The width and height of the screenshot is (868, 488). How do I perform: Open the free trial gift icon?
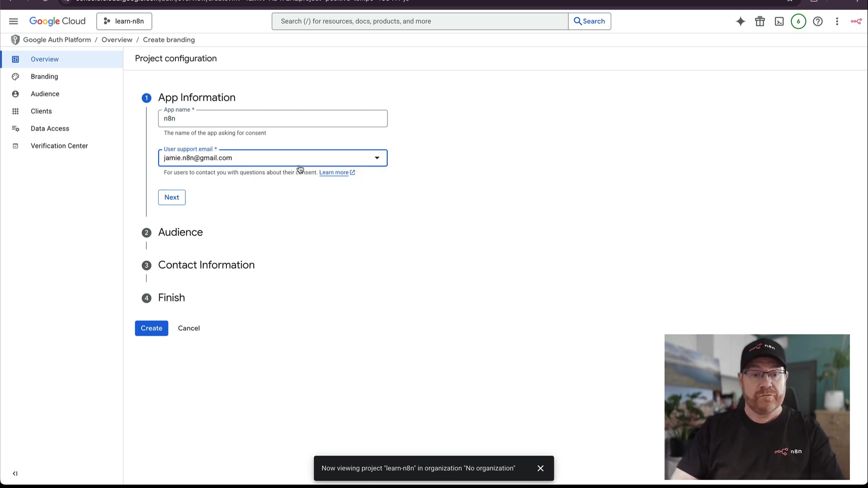[760, 21]
